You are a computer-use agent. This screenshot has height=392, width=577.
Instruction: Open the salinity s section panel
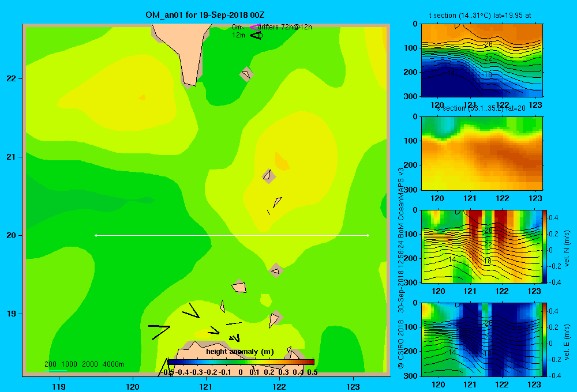(x=482, y=153)
